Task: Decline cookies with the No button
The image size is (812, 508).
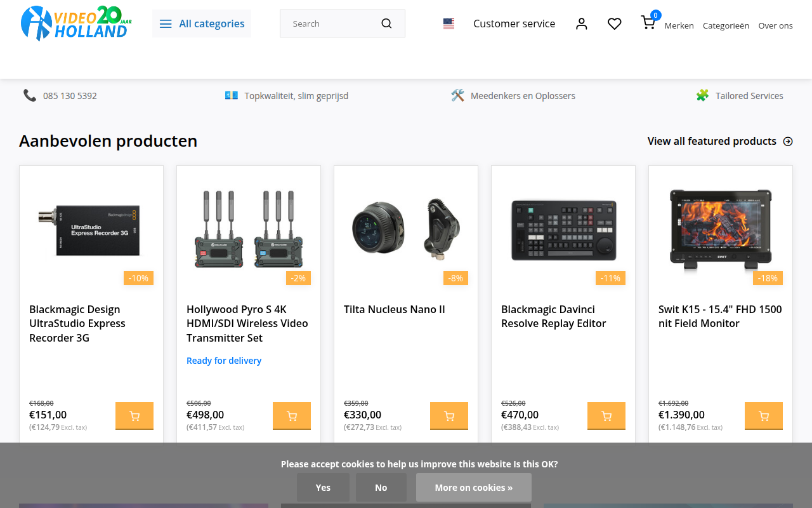Action: point(381,487)
